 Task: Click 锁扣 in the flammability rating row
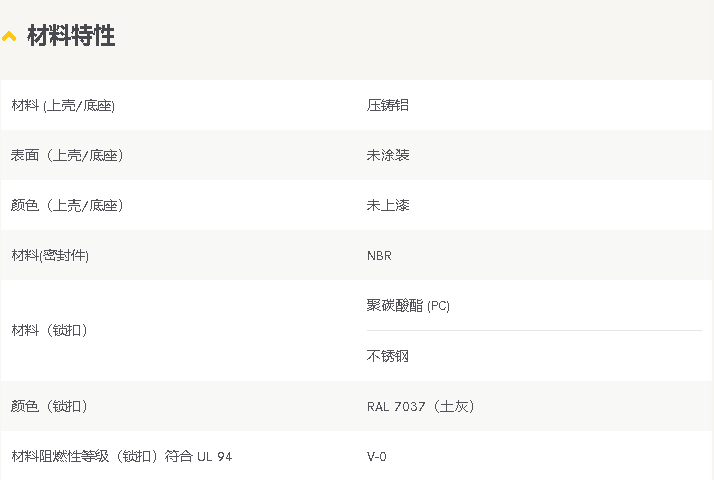137,456
